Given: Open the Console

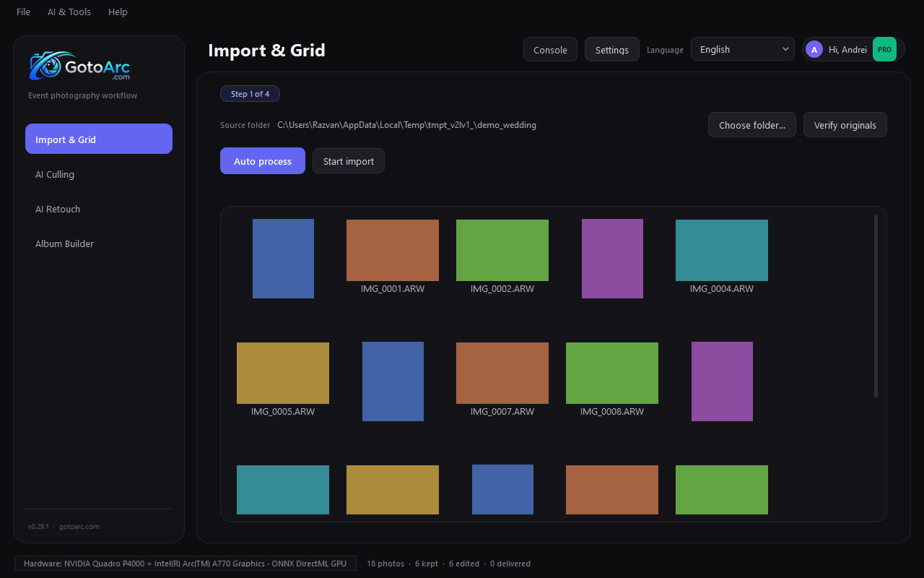Looking at the screenshot, I should point(550,50).
